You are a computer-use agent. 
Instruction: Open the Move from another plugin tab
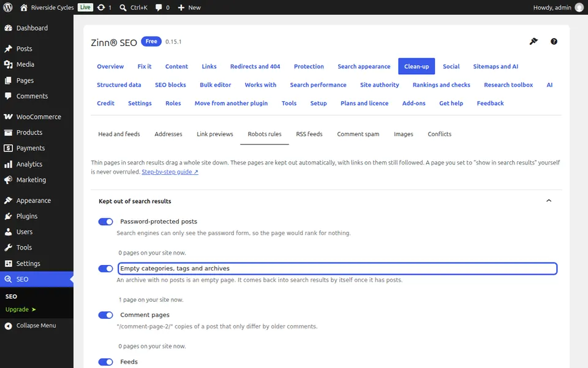point(231,103)
